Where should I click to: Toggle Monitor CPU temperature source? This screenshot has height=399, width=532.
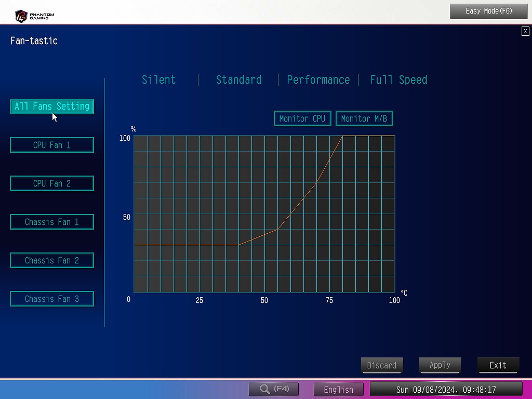302,118
